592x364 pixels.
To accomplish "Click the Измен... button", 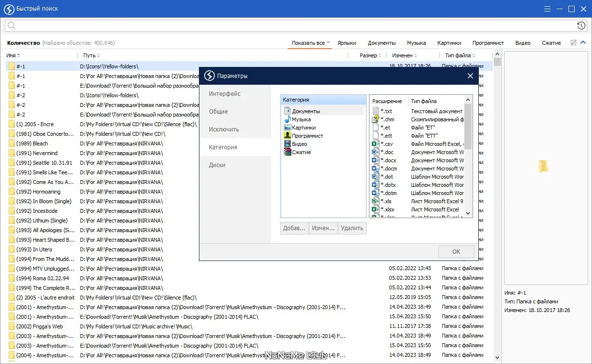I will (323, 228).
